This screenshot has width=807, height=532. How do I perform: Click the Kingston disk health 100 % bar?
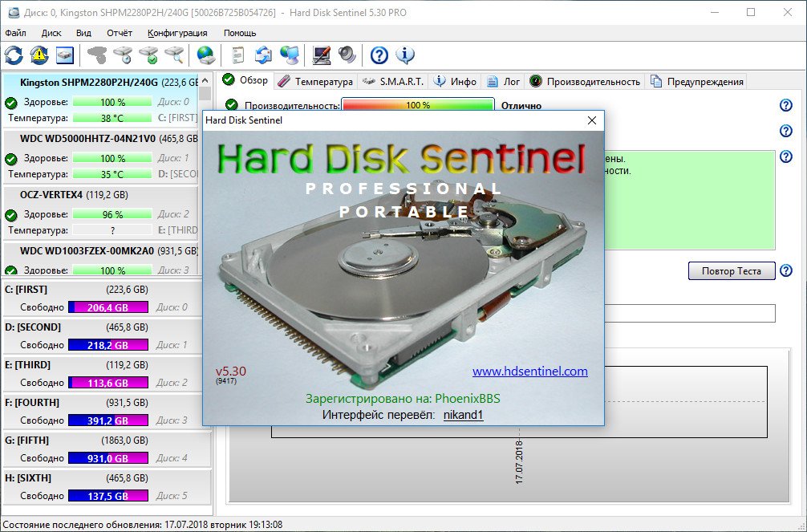click(112, 103)
